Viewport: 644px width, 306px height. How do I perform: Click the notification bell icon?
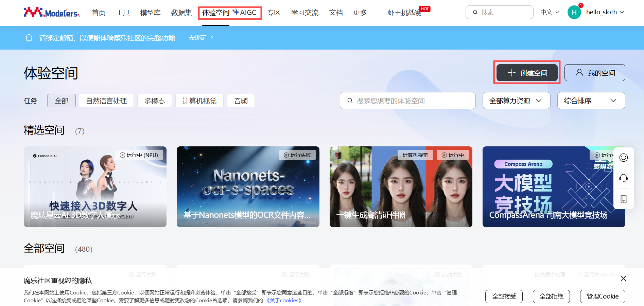29,38
